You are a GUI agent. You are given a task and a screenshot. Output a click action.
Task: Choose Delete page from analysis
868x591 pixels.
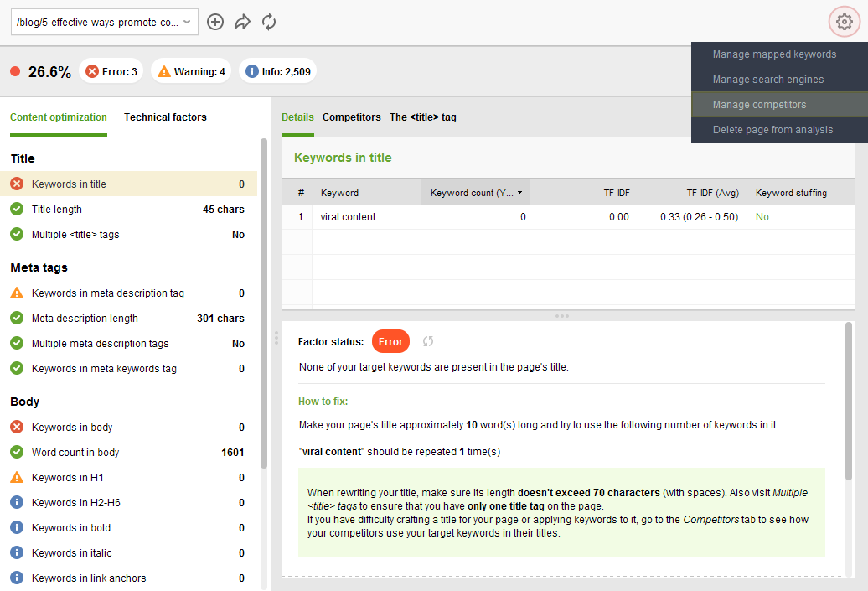779,130
